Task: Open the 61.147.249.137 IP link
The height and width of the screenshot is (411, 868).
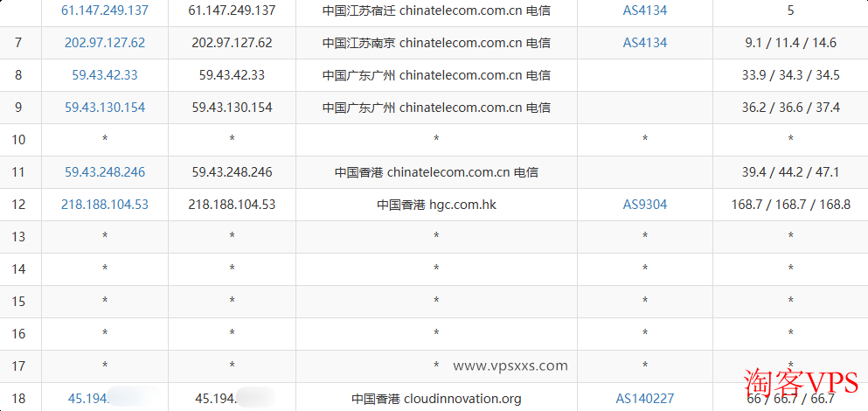Action: [105, 10]
